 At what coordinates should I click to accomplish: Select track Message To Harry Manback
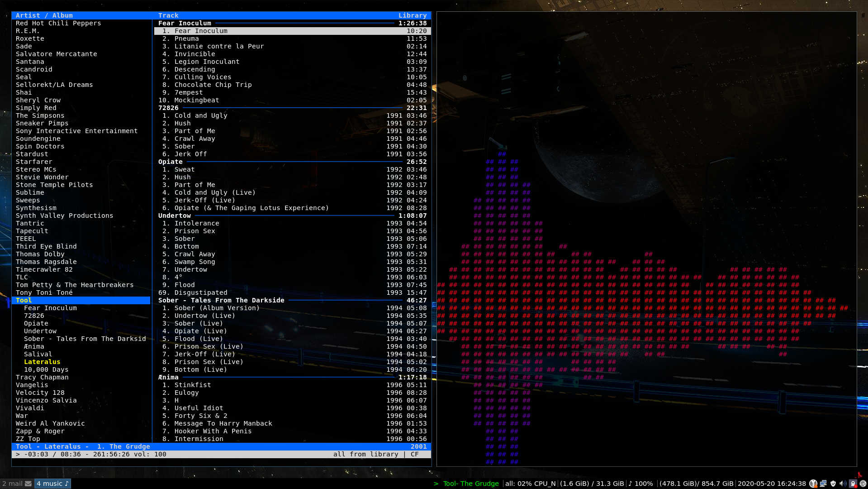point(292,423)
